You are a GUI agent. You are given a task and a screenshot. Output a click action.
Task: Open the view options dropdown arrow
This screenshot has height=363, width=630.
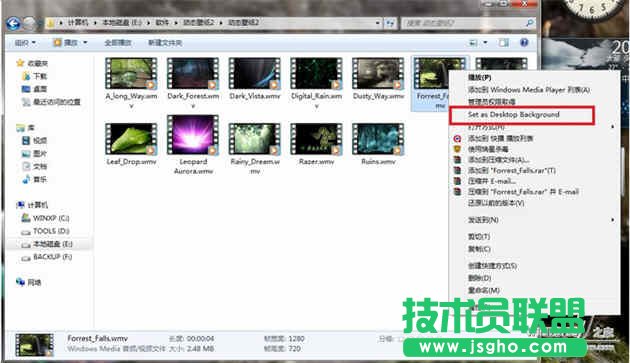[485, 42]
